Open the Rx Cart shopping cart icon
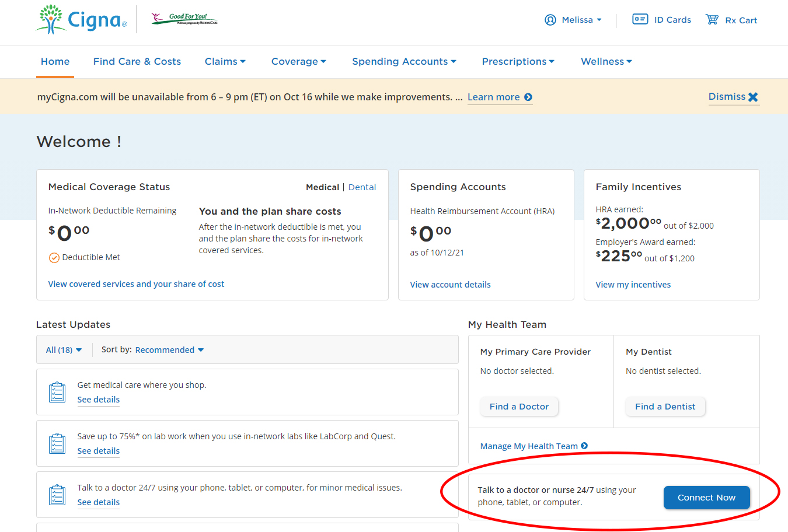 (x=712, y=19)
